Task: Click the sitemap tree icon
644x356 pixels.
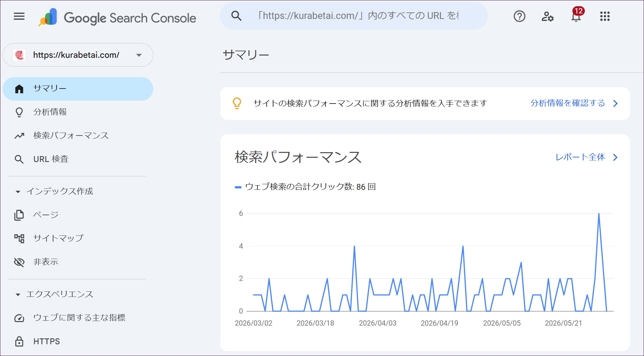Action: click(x=19, y=238)
